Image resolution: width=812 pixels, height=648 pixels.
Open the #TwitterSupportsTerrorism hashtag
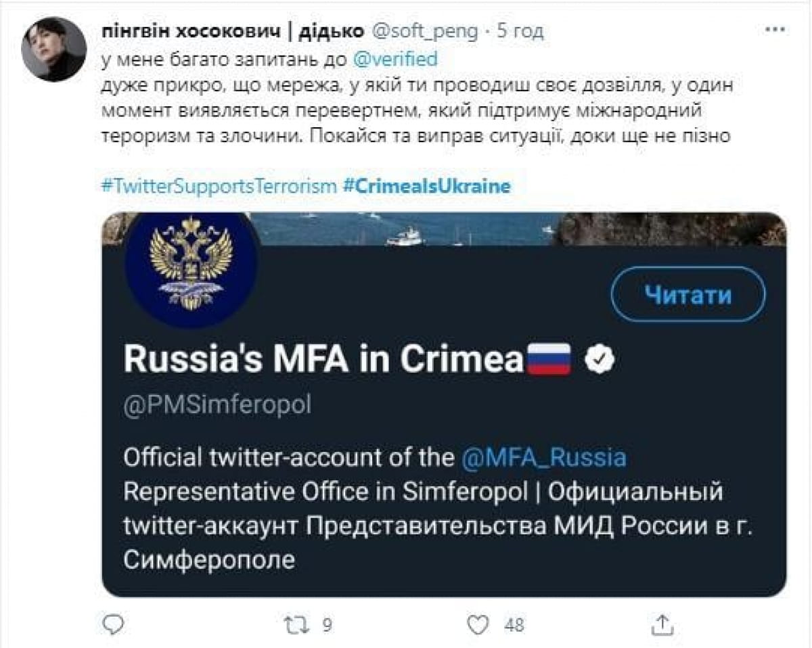(219, 186)
